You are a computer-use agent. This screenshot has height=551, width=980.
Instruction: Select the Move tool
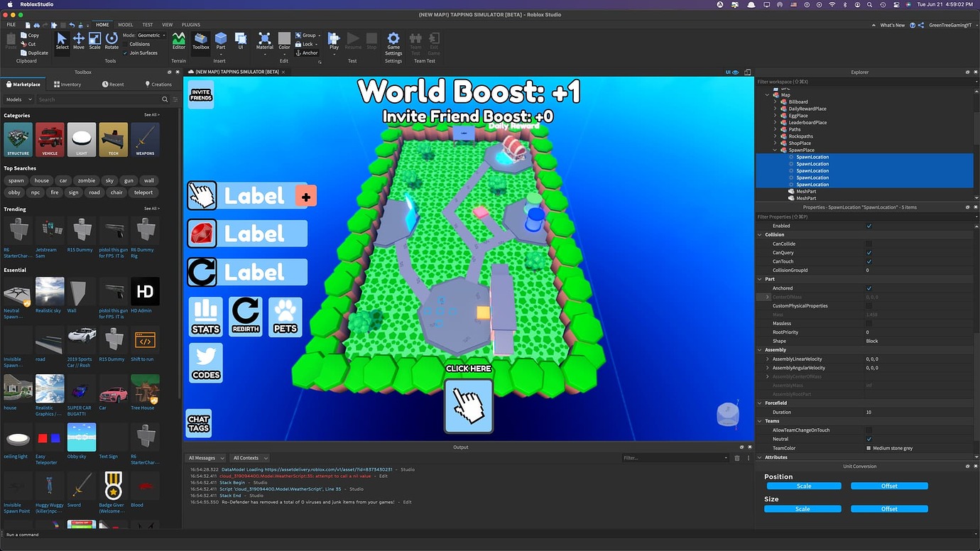[x=78, y=40]
